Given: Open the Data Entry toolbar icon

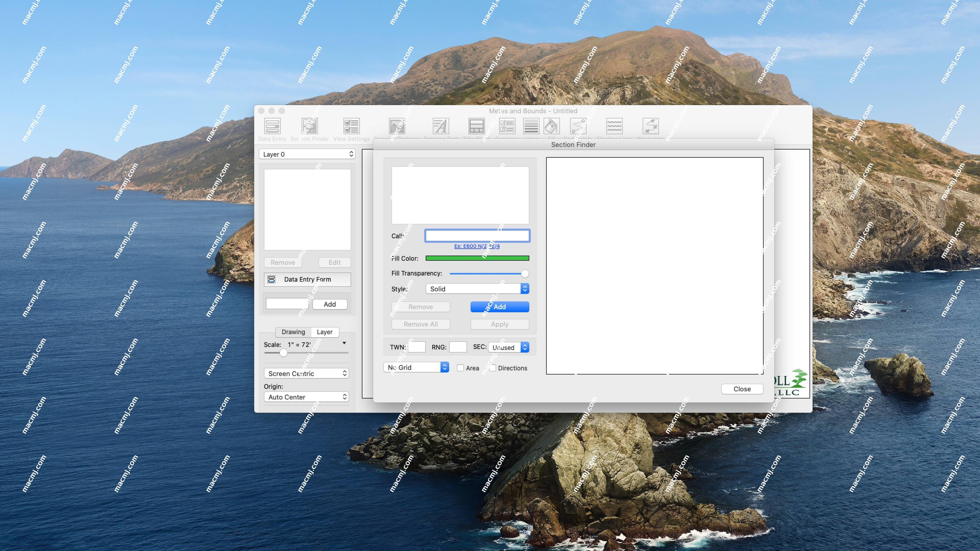Looking at the screenshot, I should coord(272,126).
